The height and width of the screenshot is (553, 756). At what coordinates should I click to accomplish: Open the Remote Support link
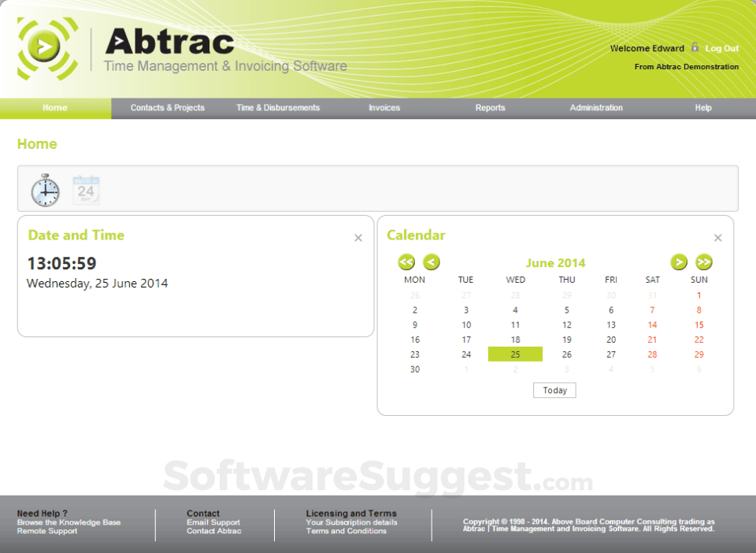pos(47,531)
